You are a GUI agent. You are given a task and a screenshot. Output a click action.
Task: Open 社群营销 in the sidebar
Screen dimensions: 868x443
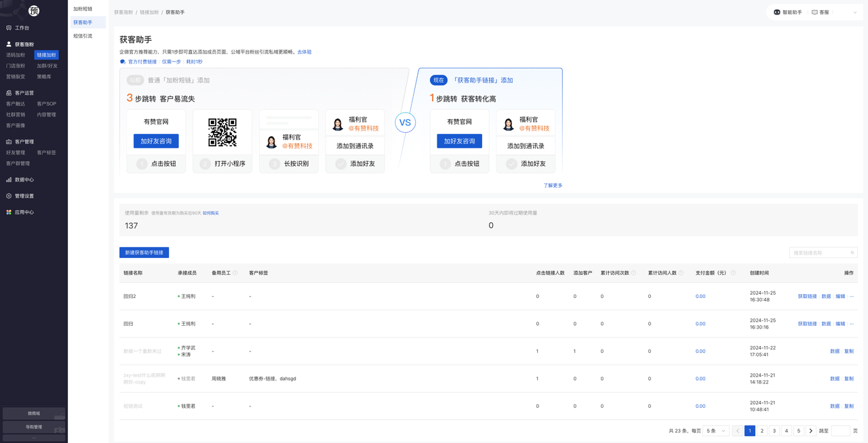pos(16,114)
